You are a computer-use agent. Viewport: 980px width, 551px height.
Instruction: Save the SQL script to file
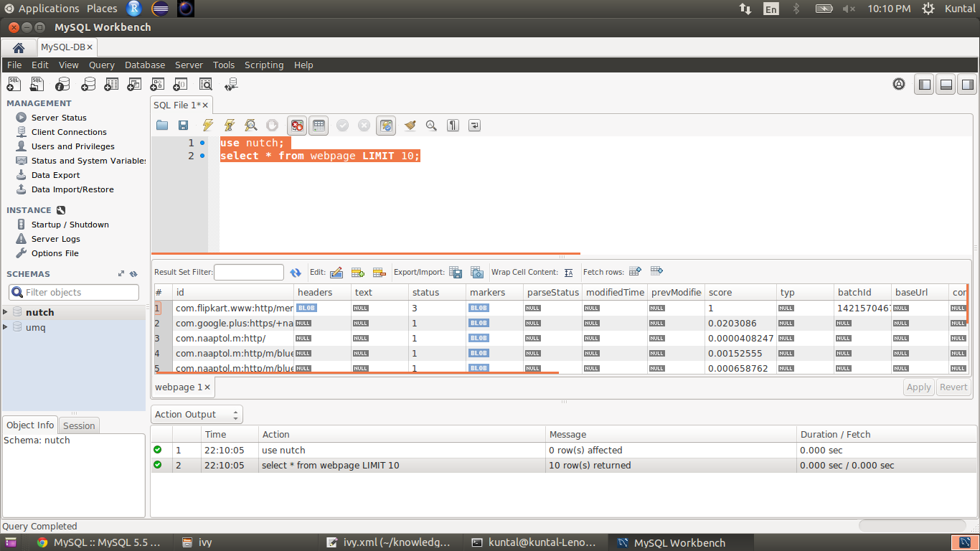pos(184,126)
